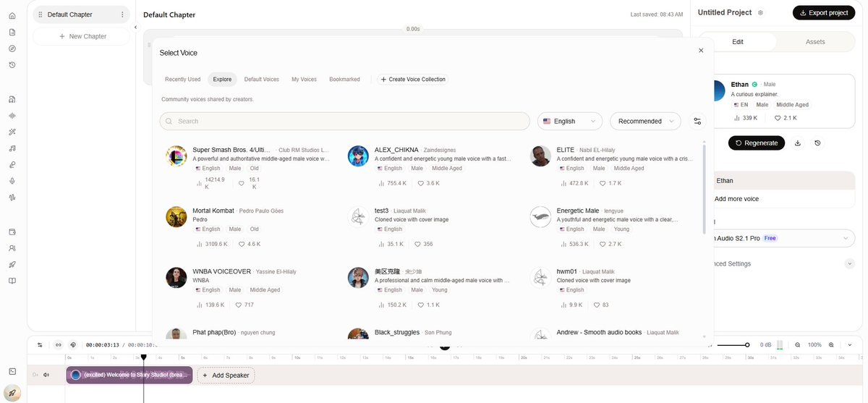Open the wallet icon in sidebar

(x=12, y=232)
